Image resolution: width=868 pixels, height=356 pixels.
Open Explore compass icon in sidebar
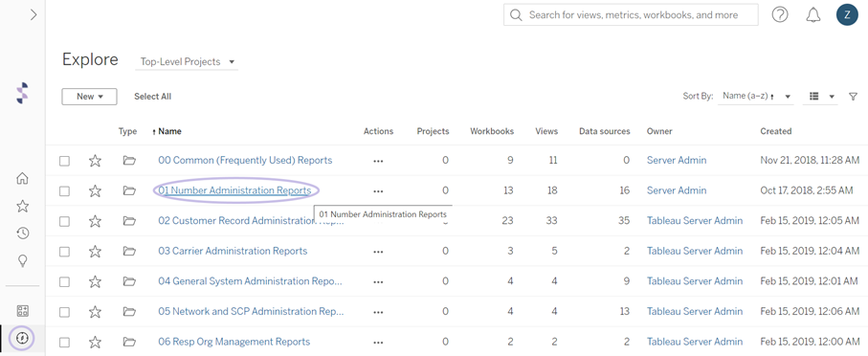point(22,338)
